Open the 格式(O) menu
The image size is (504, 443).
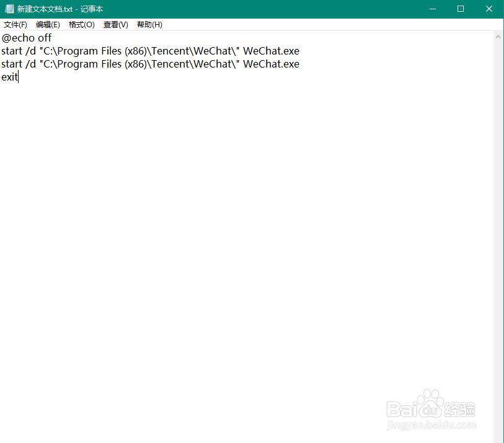point(82,25)
